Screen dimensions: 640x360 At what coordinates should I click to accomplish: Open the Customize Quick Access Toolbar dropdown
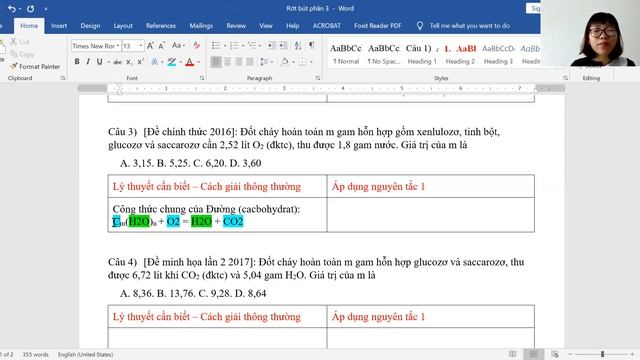[46, 9]
